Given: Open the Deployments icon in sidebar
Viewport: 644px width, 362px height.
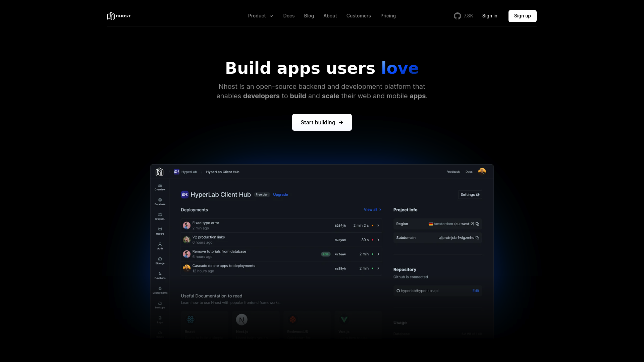Looking at the screenshot, I should 160,289.
